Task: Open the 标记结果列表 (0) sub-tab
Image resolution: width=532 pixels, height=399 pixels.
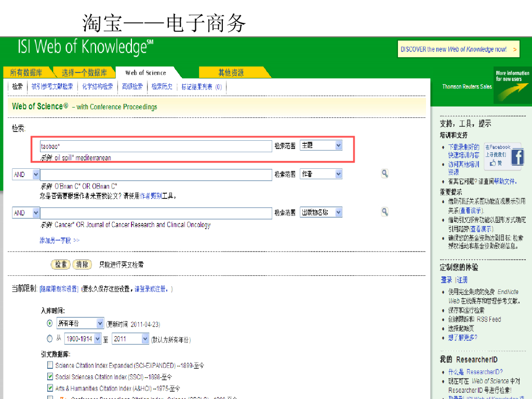Action: pyautogui.click(x=202, y=87)
